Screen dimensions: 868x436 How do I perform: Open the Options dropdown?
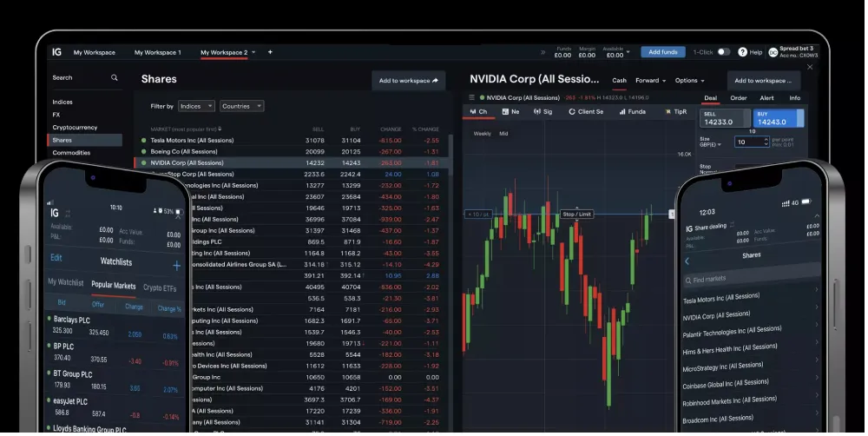pyautogui.click(x=689, y=80)
